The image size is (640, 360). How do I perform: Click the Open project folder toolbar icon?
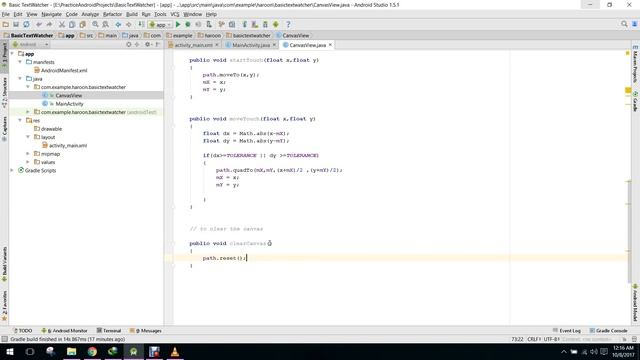click(6, 24)
